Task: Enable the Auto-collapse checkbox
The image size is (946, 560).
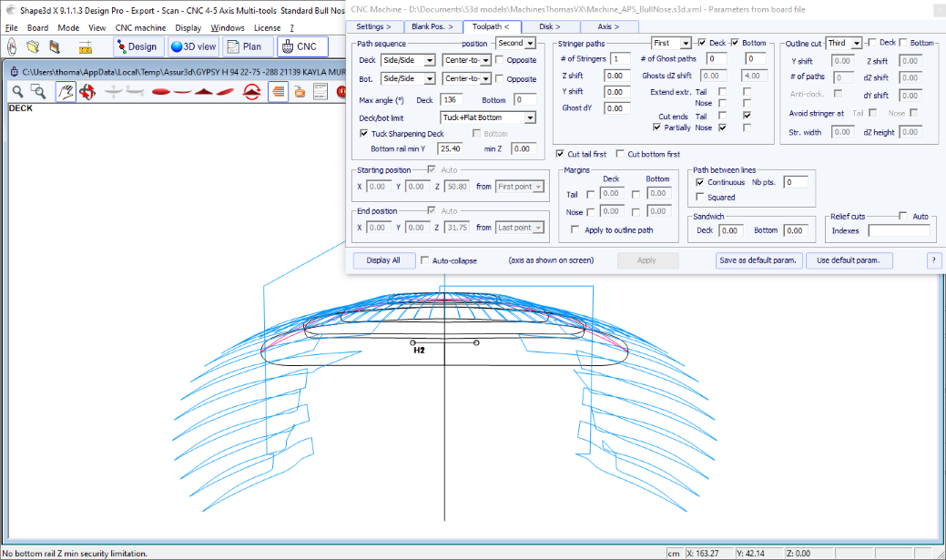Action: point(425,260)
